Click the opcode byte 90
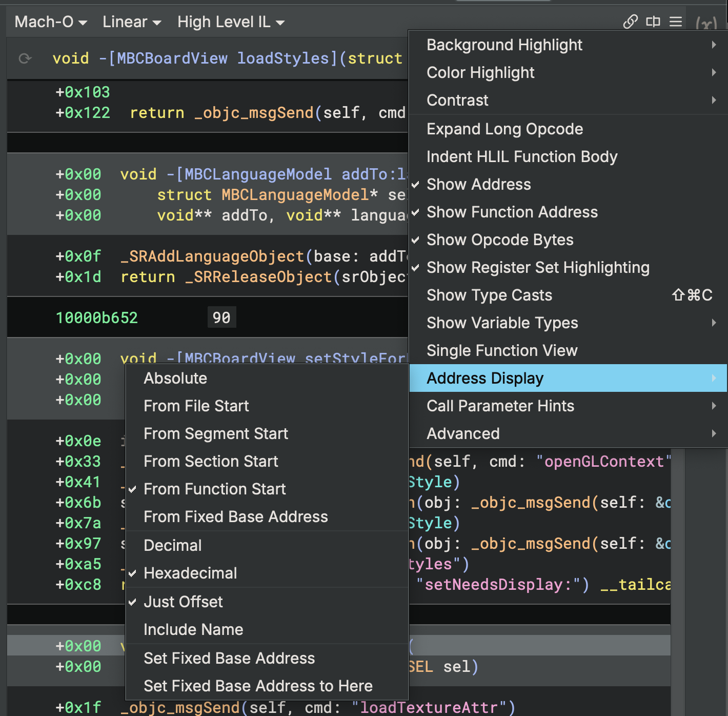The image size is (728, 716). [221, 318]
